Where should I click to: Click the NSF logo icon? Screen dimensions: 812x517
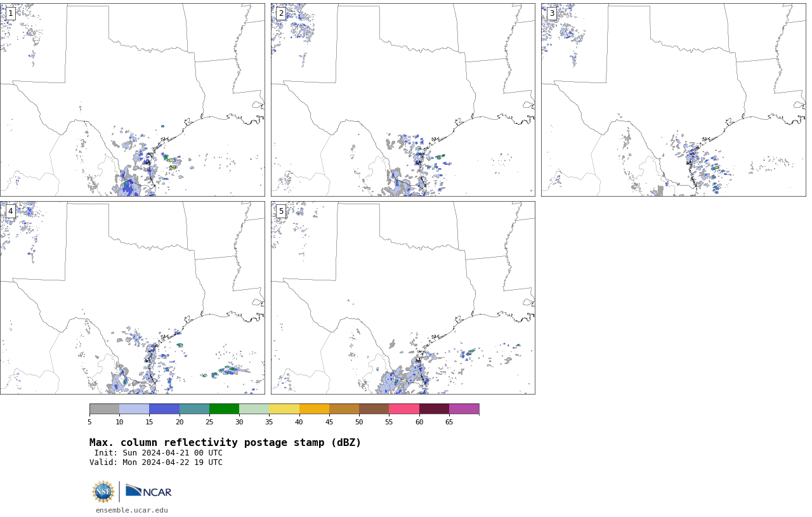[103, 492]
